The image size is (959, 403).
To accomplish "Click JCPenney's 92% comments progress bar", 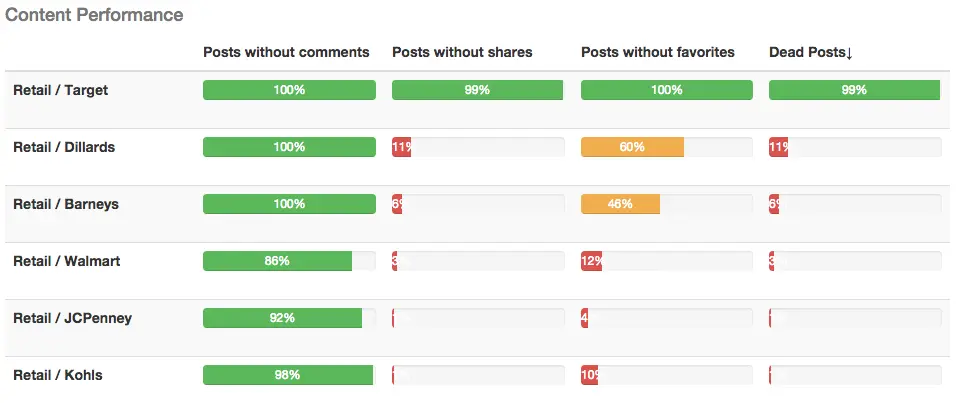I will coord(282,318).
